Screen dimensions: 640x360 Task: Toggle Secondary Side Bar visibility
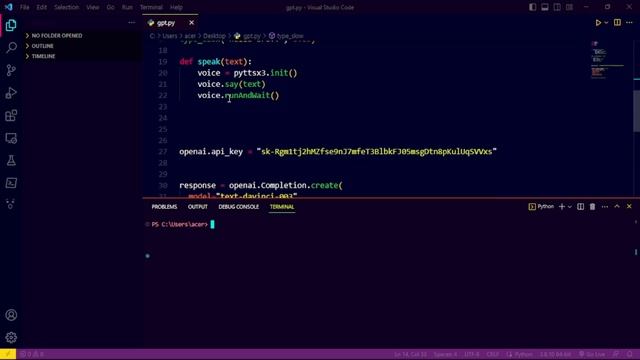[x=557, y=7]
